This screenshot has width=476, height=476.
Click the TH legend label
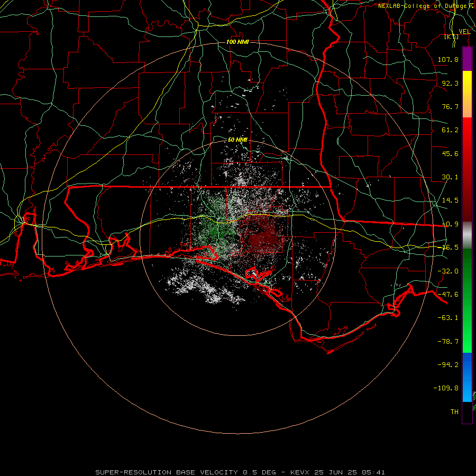coord(454,412)
